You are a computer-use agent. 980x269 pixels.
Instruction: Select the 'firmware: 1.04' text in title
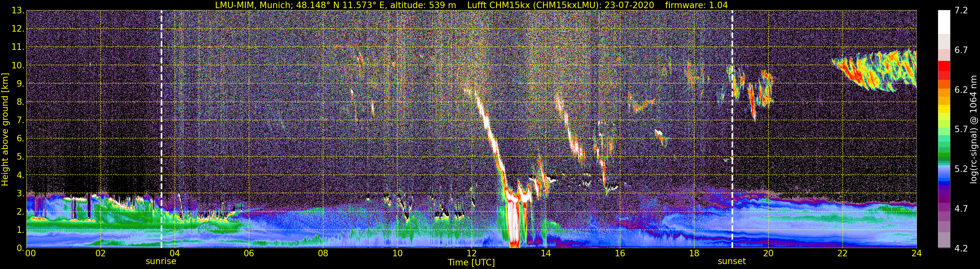coord(696,5)
